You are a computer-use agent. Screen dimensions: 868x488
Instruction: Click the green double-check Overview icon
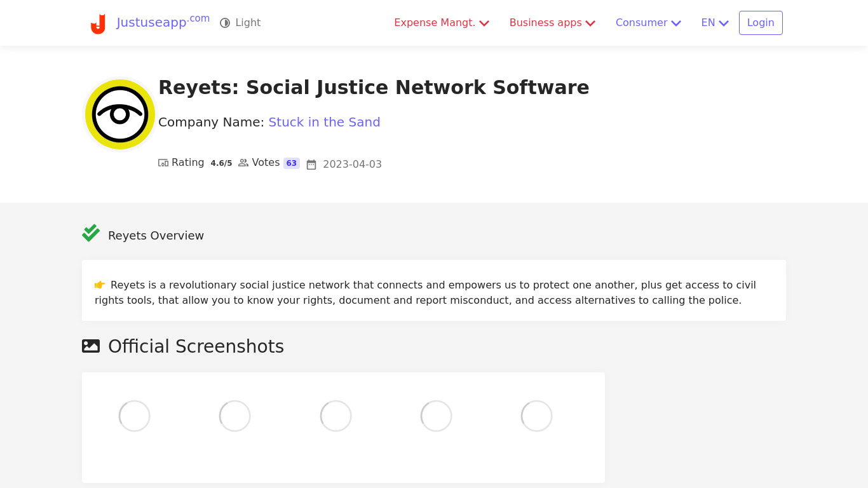(91, 233)
